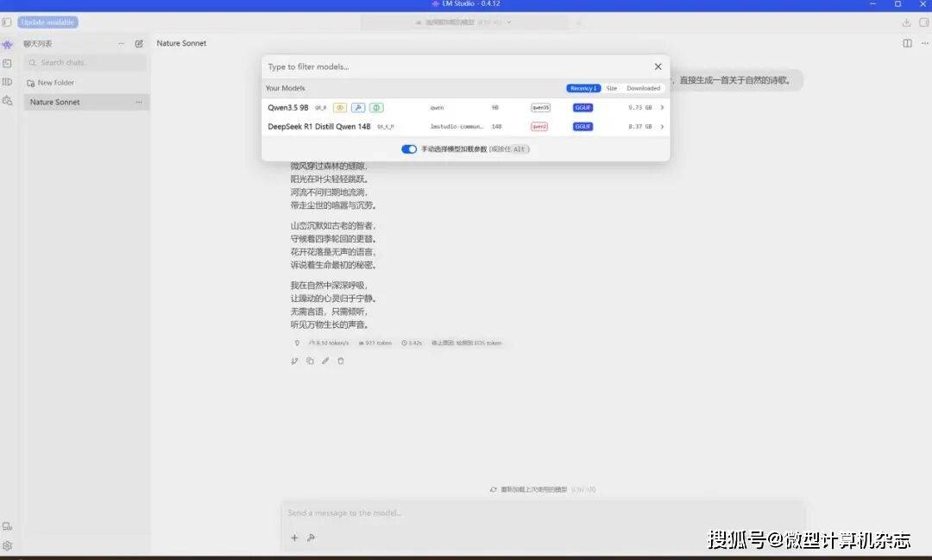This screenshot has width=932, height=560.
Task: Click the GGUF badge for DeepSeek R1
Action: click(x=582, y=127)
